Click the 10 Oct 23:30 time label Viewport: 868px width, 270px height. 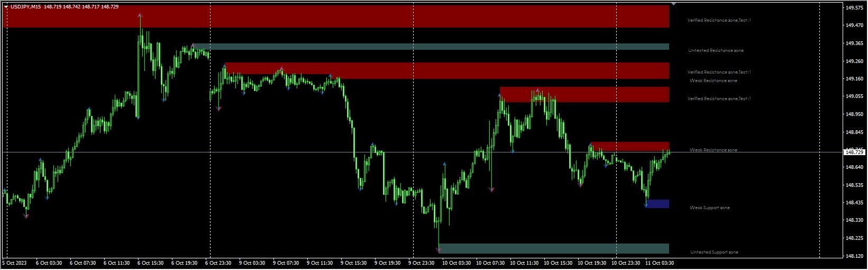(x=625, y=263)
